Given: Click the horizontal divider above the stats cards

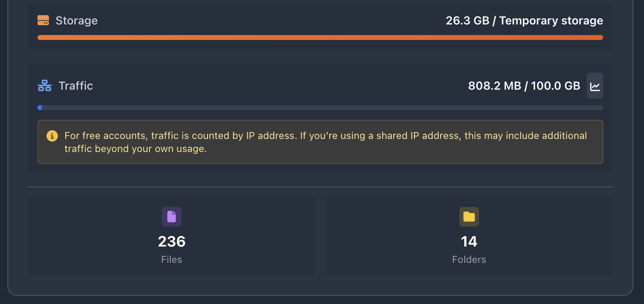Looking at the screenshot, I should point(320,187).
